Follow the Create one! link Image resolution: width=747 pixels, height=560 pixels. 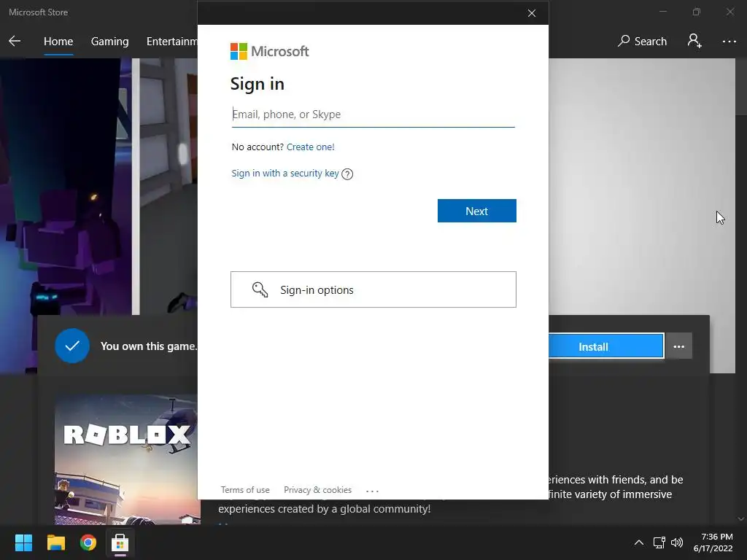(x=310, y=147)
